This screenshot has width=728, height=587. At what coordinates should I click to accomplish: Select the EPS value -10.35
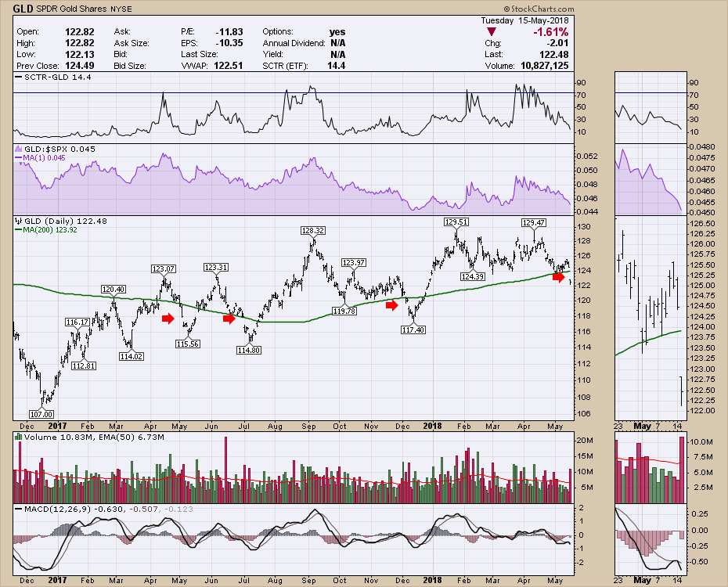coord(229,43)
